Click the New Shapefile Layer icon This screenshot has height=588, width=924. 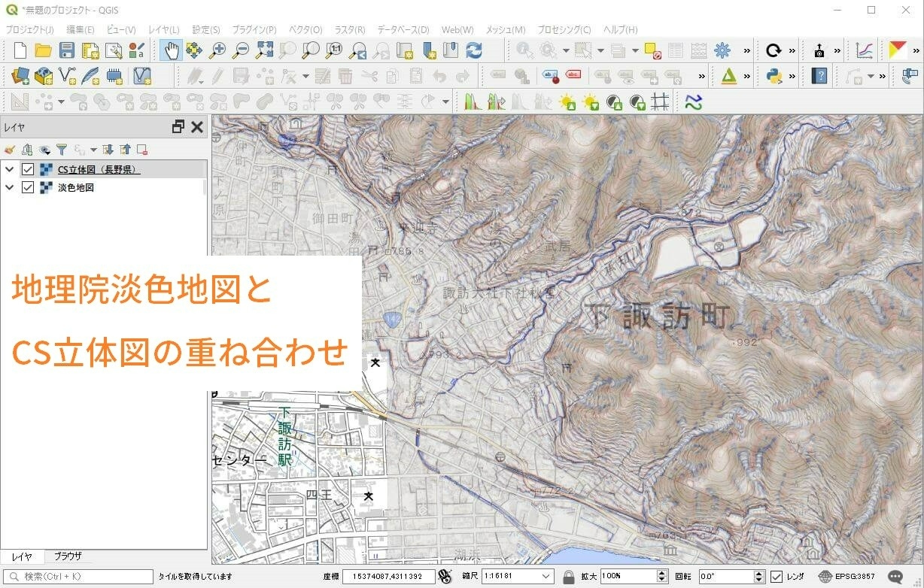click(x=67, y=75)
